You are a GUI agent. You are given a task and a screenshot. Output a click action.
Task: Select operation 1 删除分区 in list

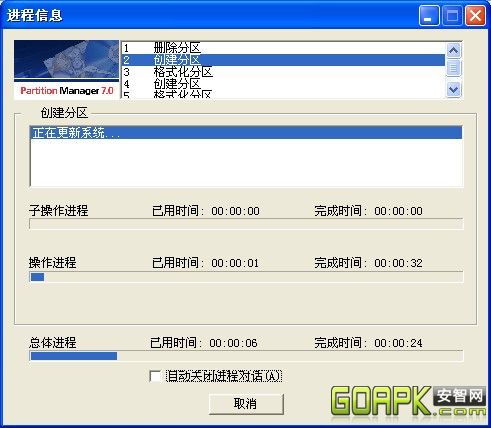[x=283, y=48]
